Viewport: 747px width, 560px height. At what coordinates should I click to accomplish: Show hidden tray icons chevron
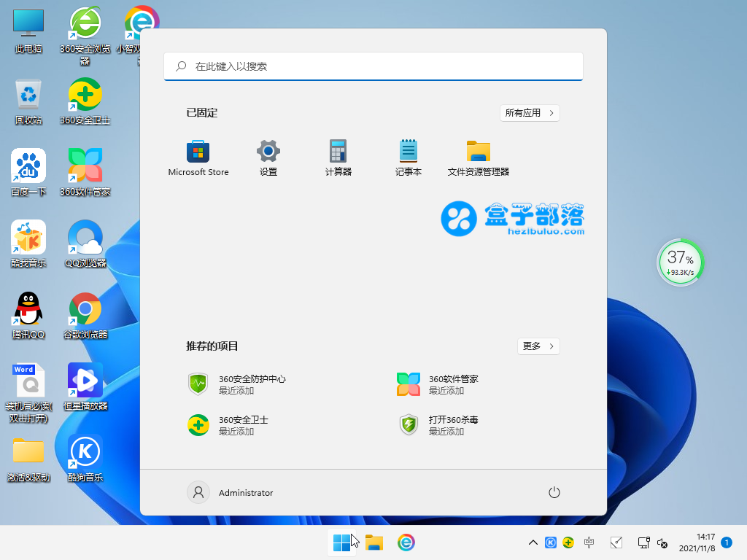pyautogui.click(x=533, y=542)
